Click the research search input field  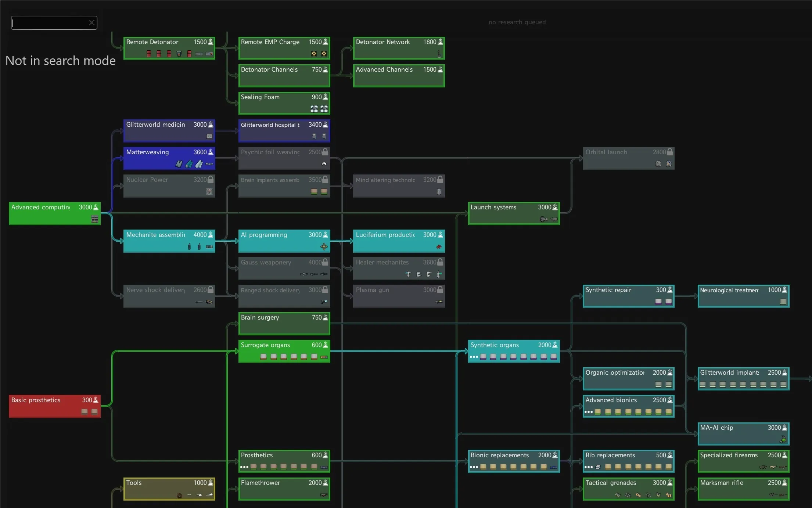pyautogui.click(x=50, y=23)
